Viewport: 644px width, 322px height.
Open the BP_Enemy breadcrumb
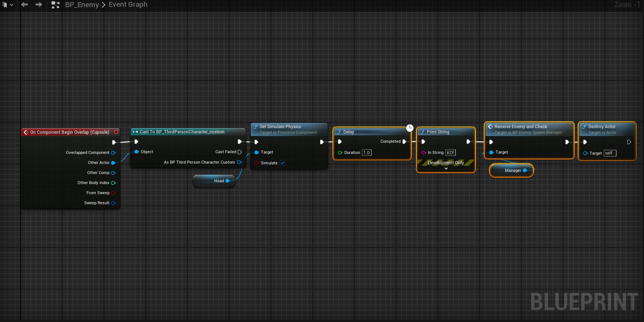(82, 5)
